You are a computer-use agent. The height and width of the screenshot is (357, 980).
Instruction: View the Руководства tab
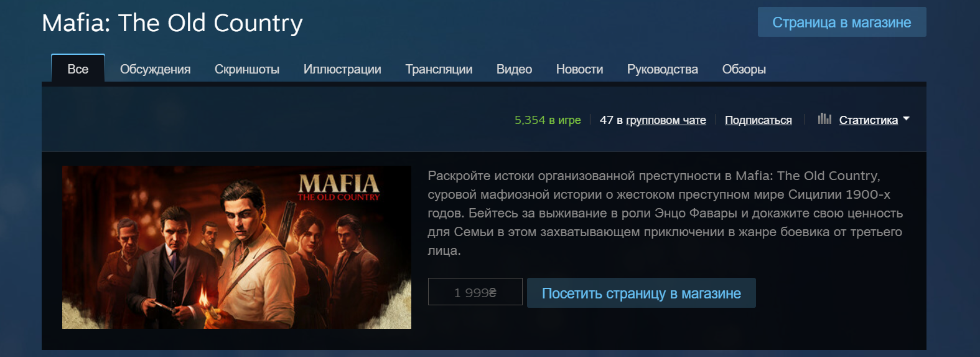pos(663,69)
